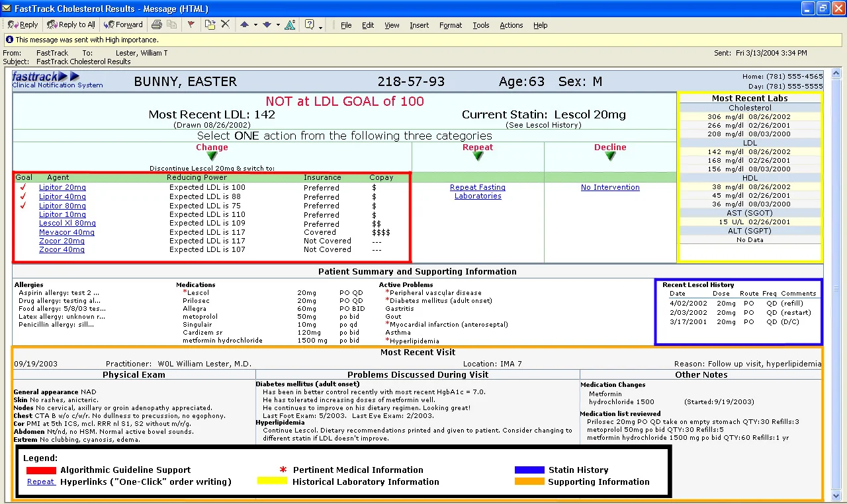Click the red check beside Lipitor 80mg
The height and width of the screenshot is (504, 847).
click(22, 205)
